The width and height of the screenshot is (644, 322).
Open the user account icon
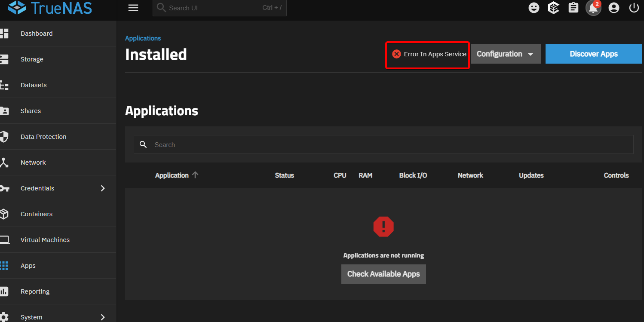613,8
